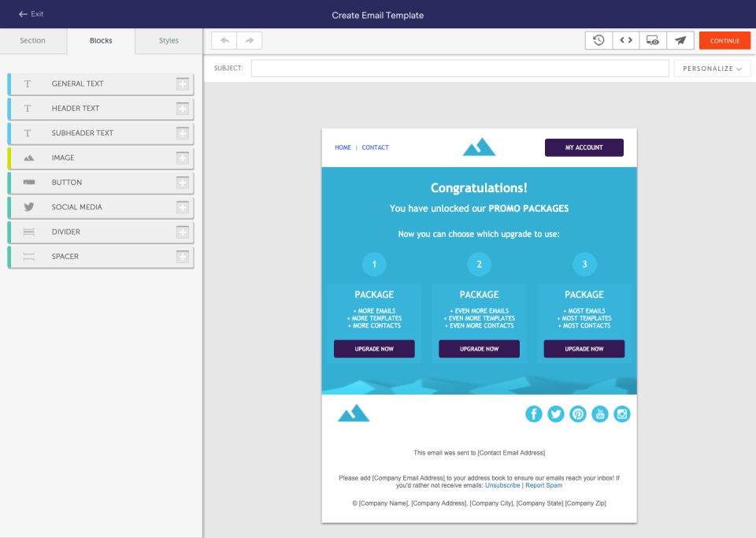Viewport: 756px width, 538px height.
Task: Undo the last change
Action: click(224, 40)
